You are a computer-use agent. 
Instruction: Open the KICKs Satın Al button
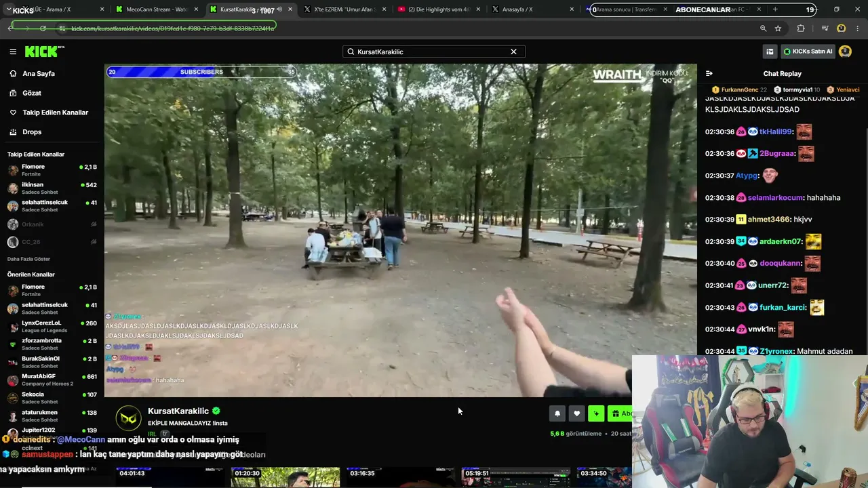tap(807, 52)
